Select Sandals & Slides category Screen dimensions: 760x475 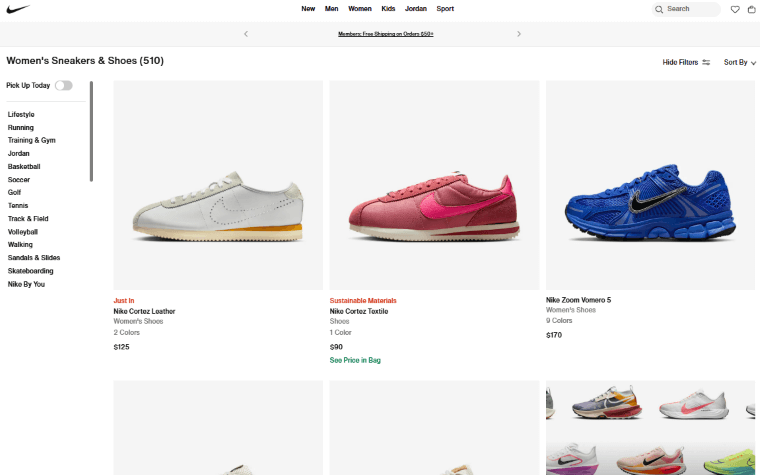coord(34,258)
